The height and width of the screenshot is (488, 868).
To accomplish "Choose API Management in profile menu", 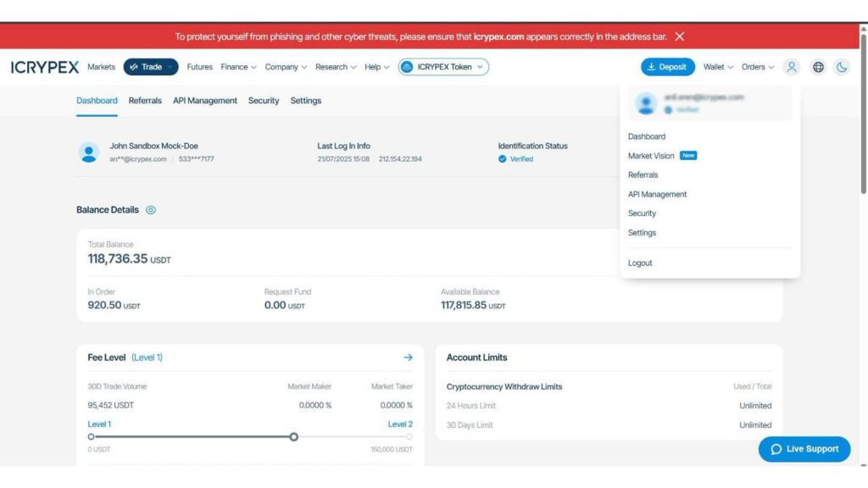I will click(657, 194).
